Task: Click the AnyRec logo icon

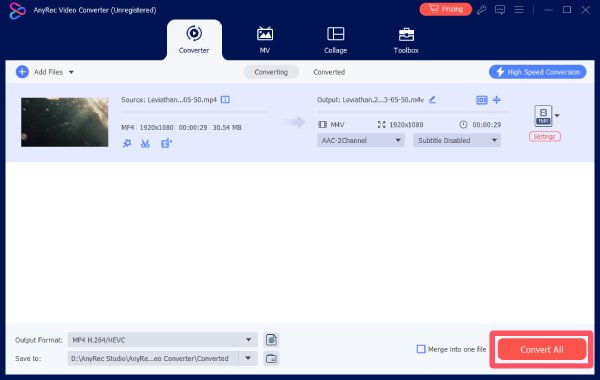Action: click(17, 10)
